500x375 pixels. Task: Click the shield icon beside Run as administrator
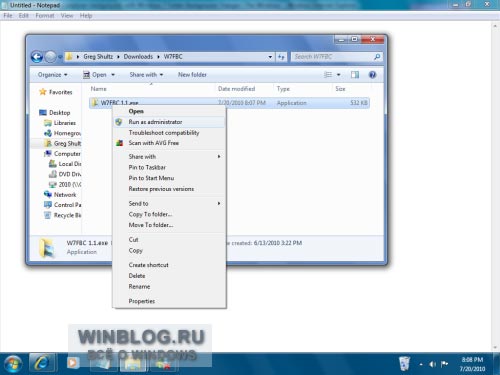[x=119, y=122]
